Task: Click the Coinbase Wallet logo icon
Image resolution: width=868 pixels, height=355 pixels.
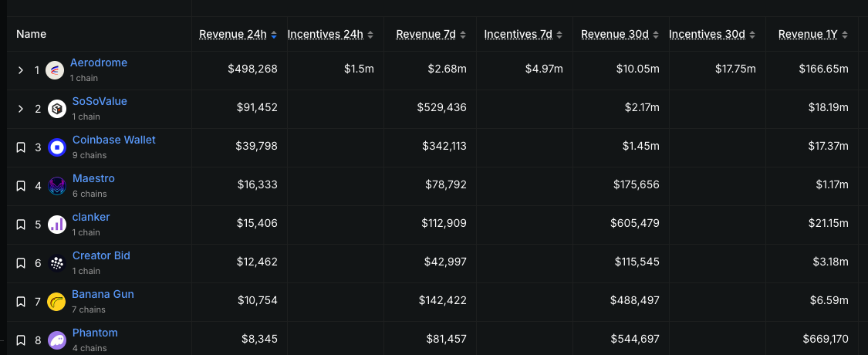Action: [57, 147]
